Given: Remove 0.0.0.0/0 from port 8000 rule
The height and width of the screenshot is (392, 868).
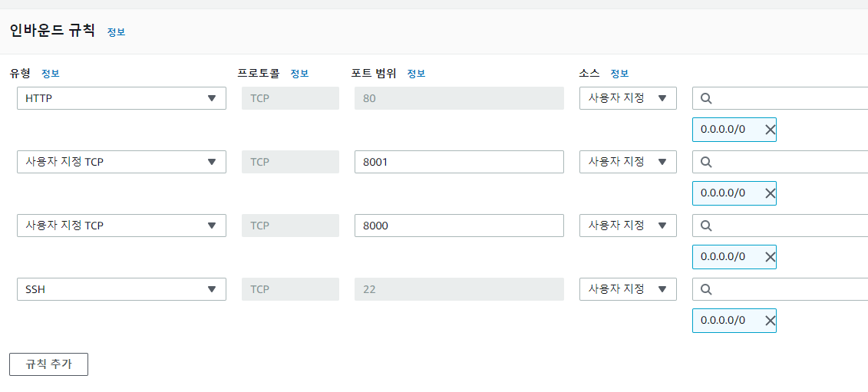Looking at the screenshot, I should click(x=770, y=257).
